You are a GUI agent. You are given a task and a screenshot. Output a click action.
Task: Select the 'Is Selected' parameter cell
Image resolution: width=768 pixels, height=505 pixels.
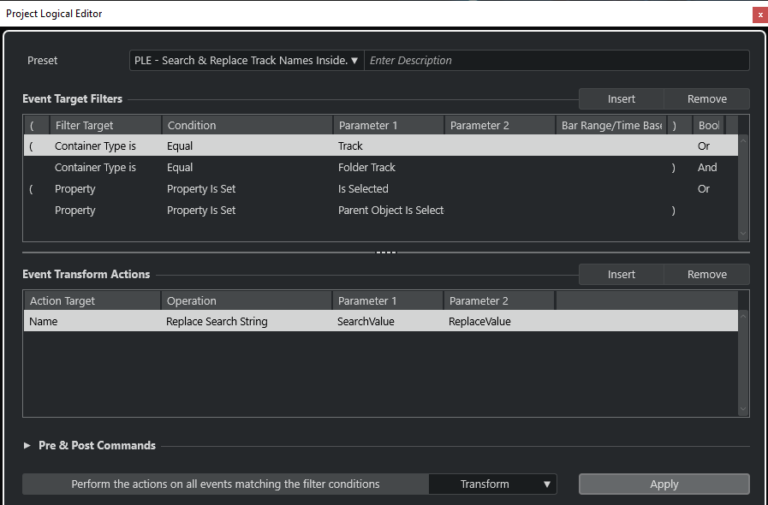363,189
